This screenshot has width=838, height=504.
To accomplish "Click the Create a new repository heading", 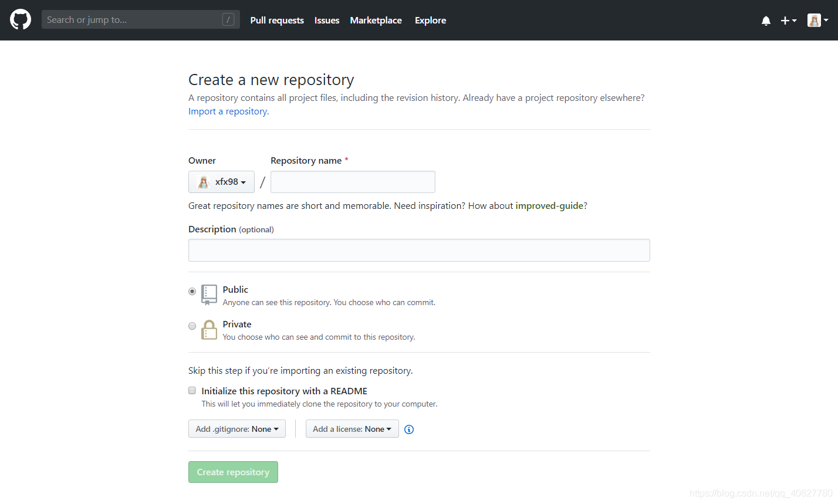I will coord(271,80).
